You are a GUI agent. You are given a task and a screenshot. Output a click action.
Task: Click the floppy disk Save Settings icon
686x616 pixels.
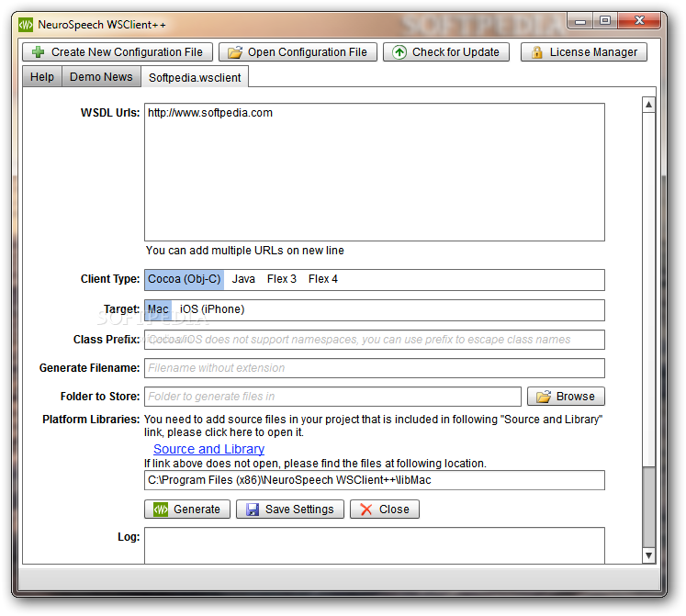253,510
